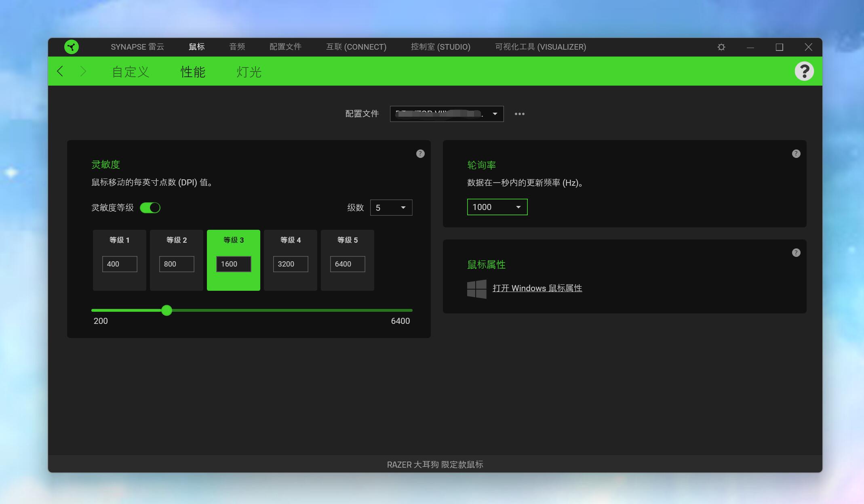Click the Razer Synapse logo icon
Screen dimensions: 864x504
(72, 47)
